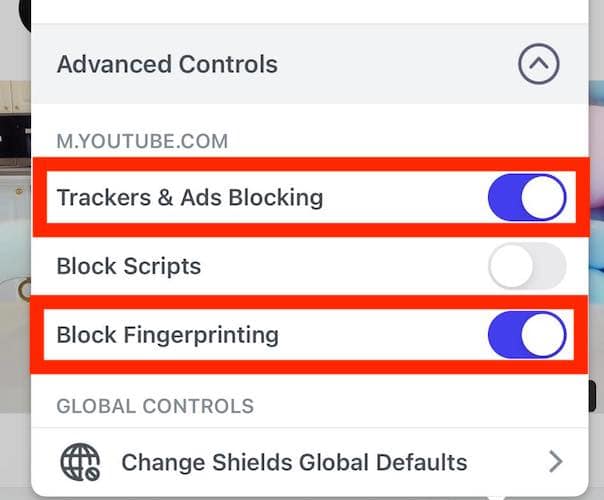Collapse the Advanced Controls chevron-up icon
Screen dimensions: 604x500
pos(538,65)
